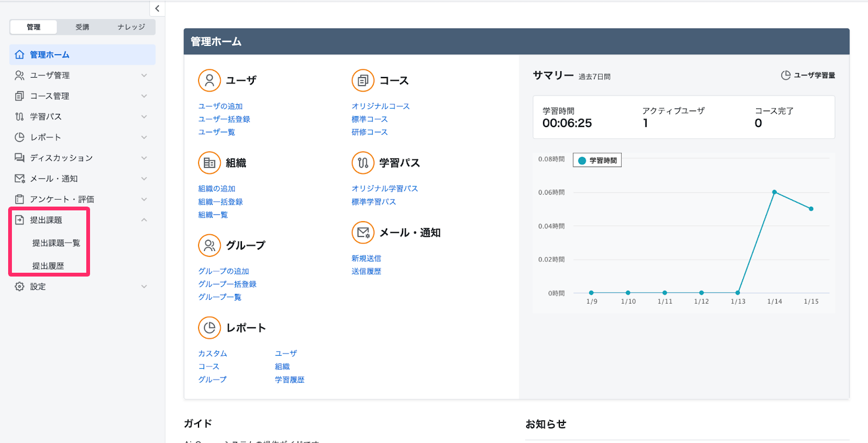Open 提出課題一覧 in the sidebar
Image resolution: width=868 pixels, height=443 pixels.
pyautogui.click(x=56, y=243)
